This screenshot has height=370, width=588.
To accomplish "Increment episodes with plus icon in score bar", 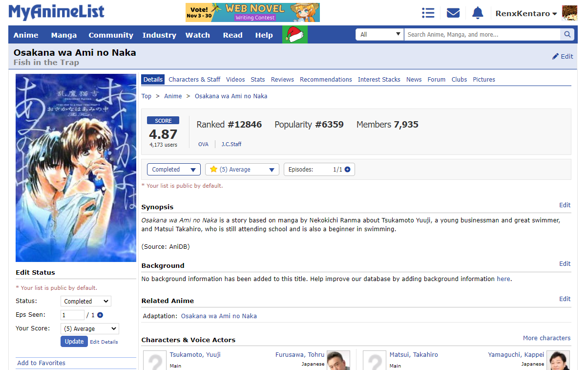I will [348, 170].
